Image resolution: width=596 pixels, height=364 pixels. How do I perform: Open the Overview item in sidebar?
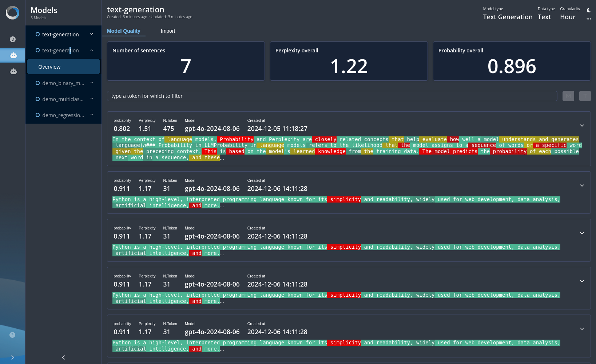pos(63,67)
